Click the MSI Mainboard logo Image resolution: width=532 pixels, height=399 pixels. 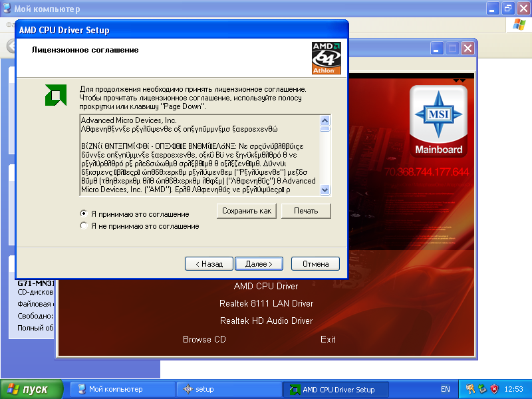coord(438,121)
